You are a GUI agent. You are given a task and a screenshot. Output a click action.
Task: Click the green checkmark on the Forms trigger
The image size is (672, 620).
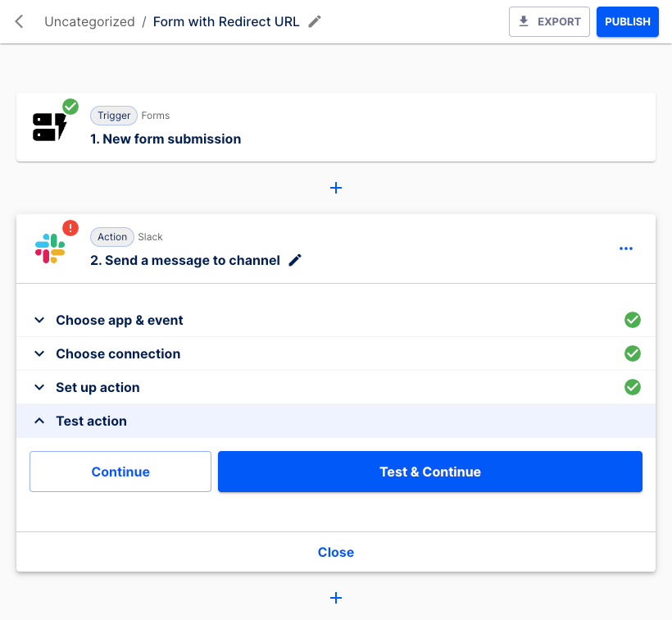tap(70, 107)
